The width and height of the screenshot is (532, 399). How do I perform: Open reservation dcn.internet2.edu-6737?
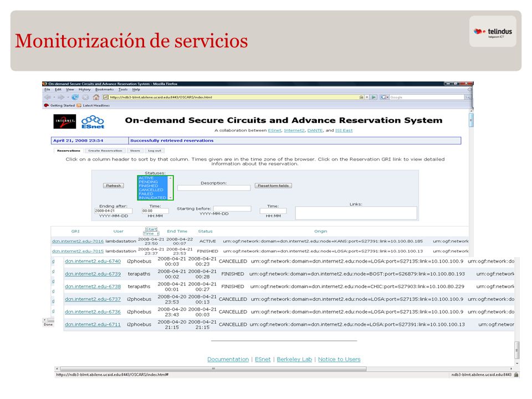(x=93, y=299)
